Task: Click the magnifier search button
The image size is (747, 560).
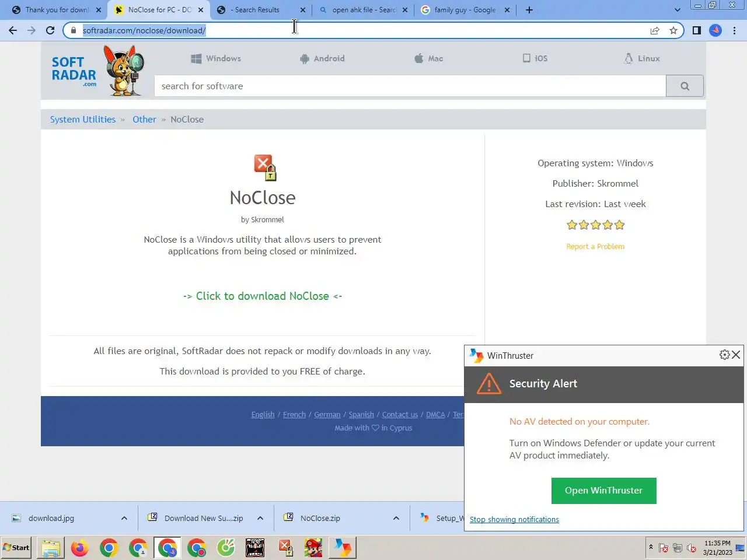Action: [685, 86]
